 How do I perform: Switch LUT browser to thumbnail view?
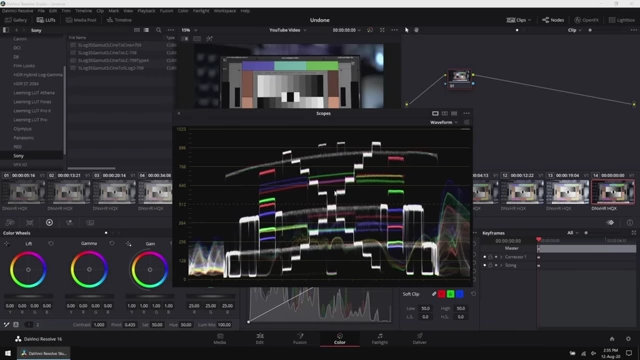[137, 30]
